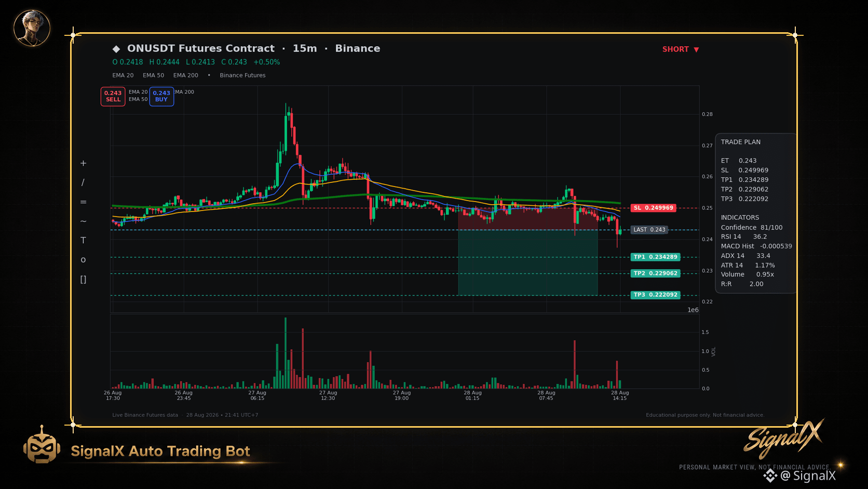Select the circle shape tool
868x489 pixels.
coord(83,260)
